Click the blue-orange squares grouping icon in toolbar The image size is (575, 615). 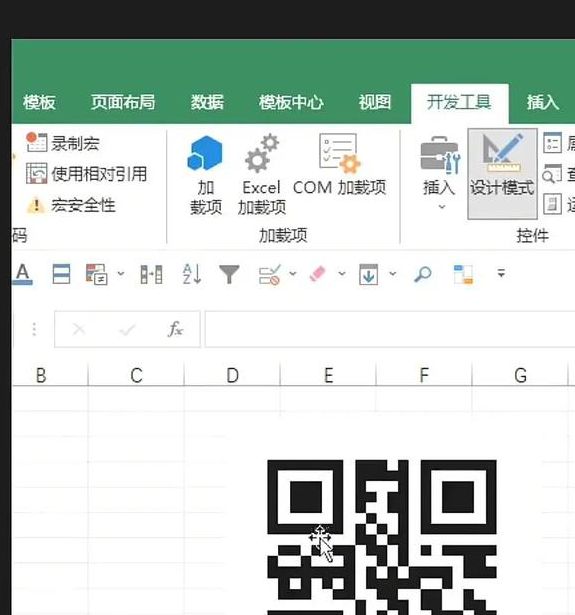[463, 274]
